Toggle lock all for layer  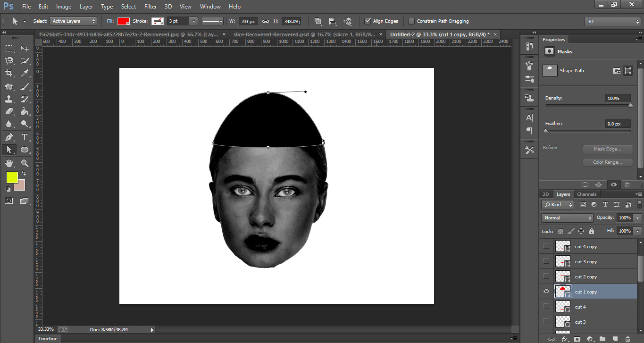coord(591,231)
